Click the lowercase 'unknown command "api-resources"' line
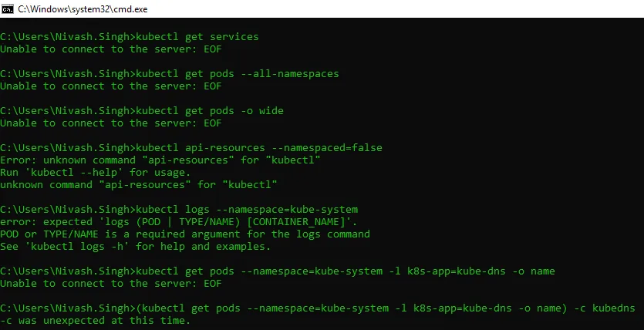Viewport: 644px width, 330px height. tap(138, 185)
